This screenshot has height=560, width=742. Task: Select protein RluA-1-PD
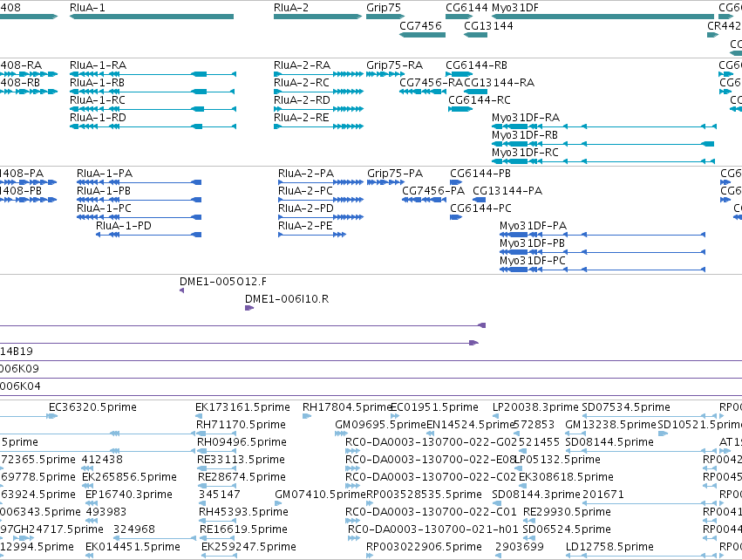[124, 226]
